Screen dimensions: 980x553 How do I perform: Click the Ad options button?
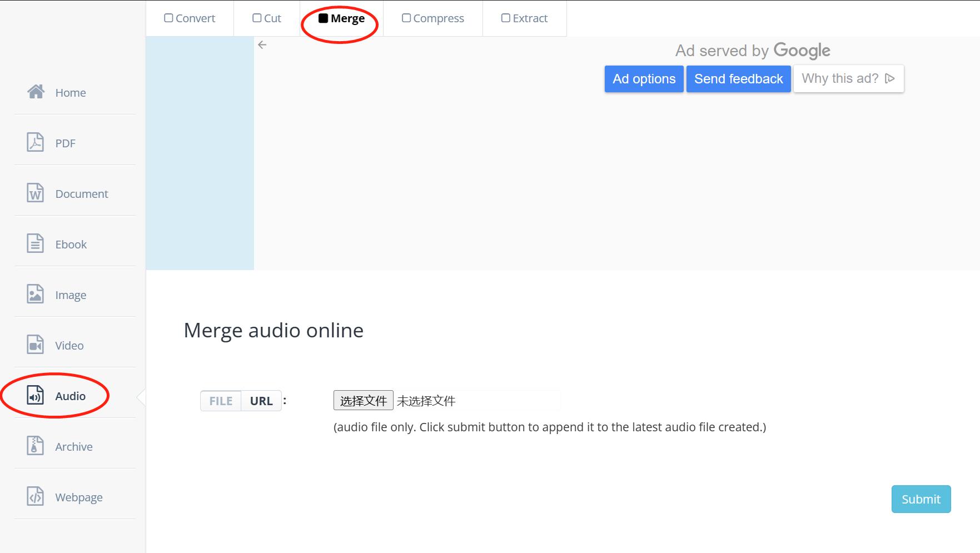[x=643, y=78]
